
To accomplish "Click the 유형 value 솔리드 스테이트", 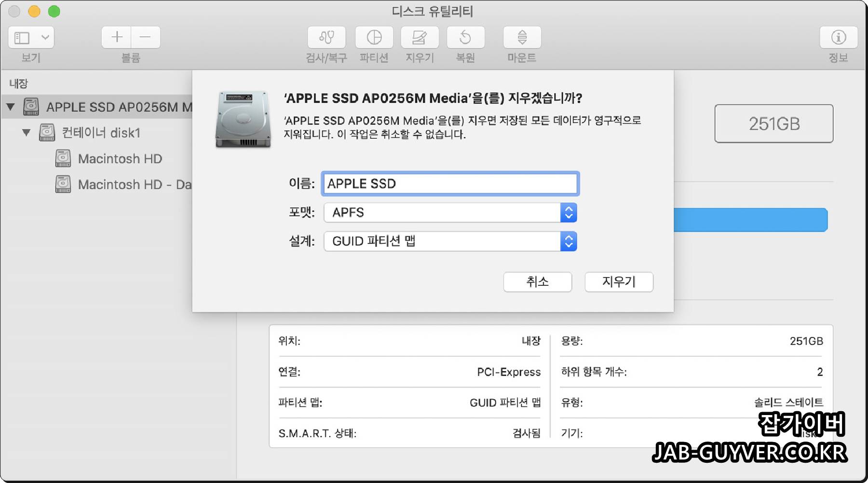I will [x=788, y=402].
